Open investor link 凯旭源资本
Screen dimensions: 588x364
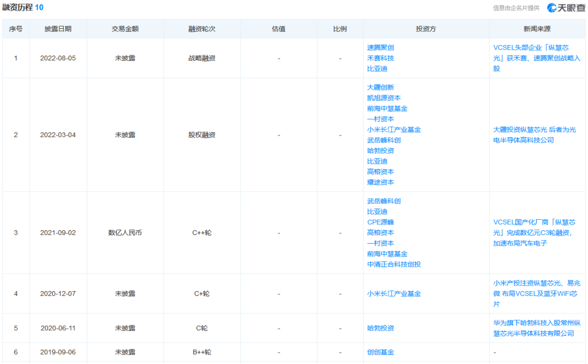tap(384, 98)
